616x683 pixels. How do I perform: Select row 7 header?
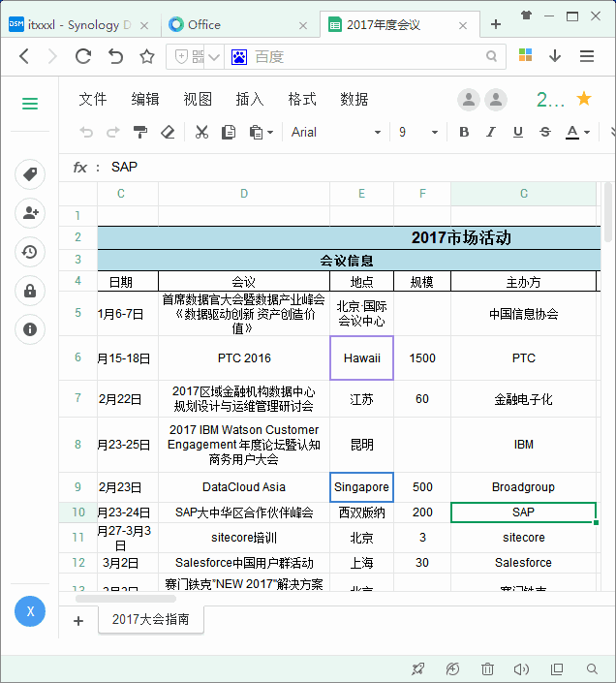tap(77, 398)
